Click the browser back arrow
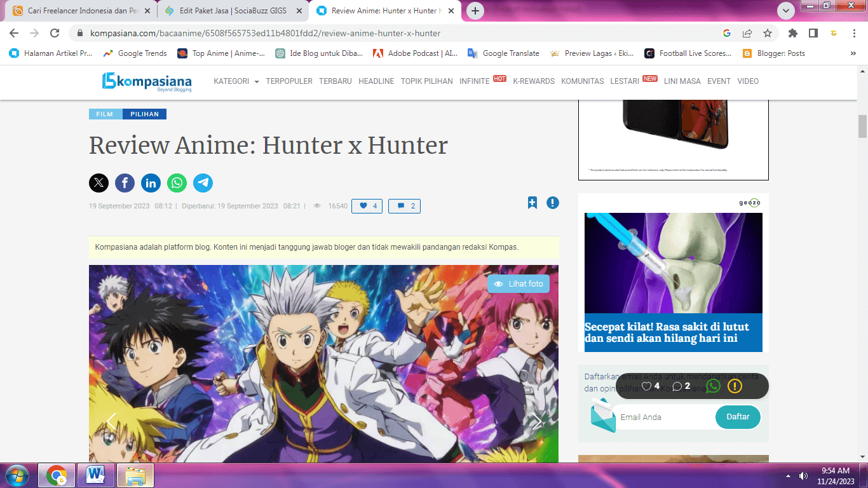 [x=14, y=33]
